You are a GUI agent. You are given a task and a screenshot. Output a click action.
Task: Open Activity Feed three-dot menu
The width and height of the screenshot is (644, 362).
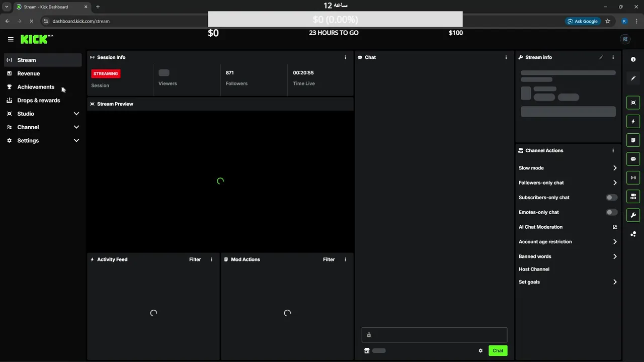(x=211, y=259)
